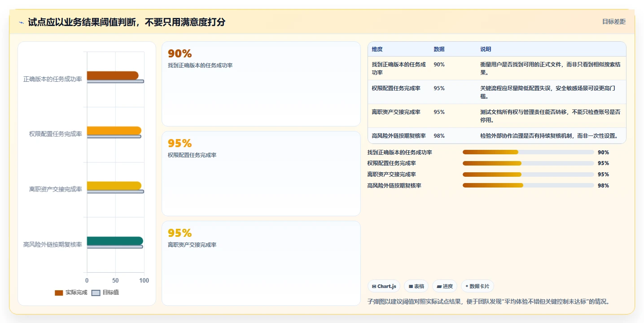
Task: Click table row cell 找到正确版本的任务成功率
Action: tap(399, 68)
